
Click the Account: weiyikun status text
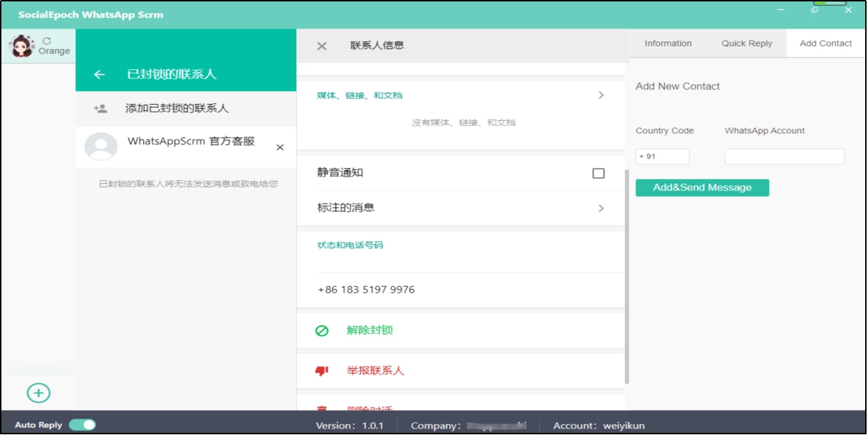tap(599, 426)
